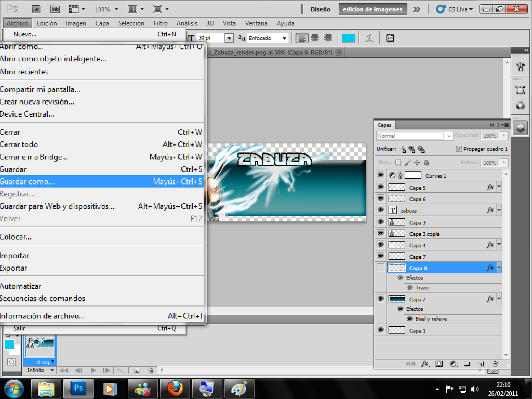Click the volume icon in system tray
532x399 pixels.
475,389
